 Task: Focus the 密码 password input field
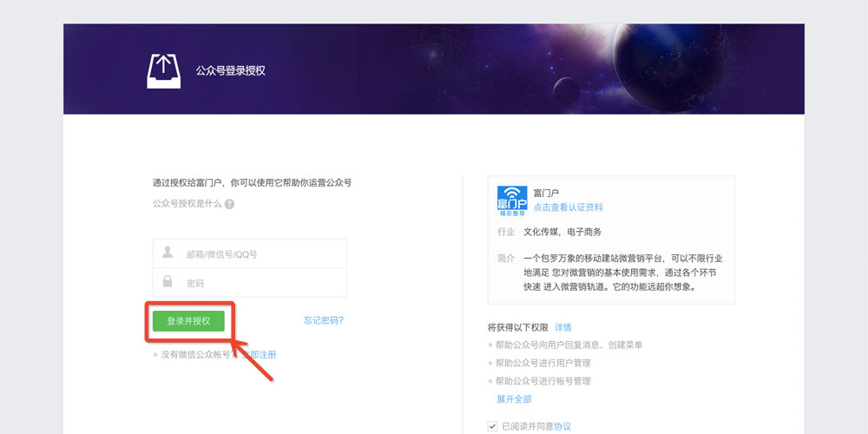[x=250, y=283]
